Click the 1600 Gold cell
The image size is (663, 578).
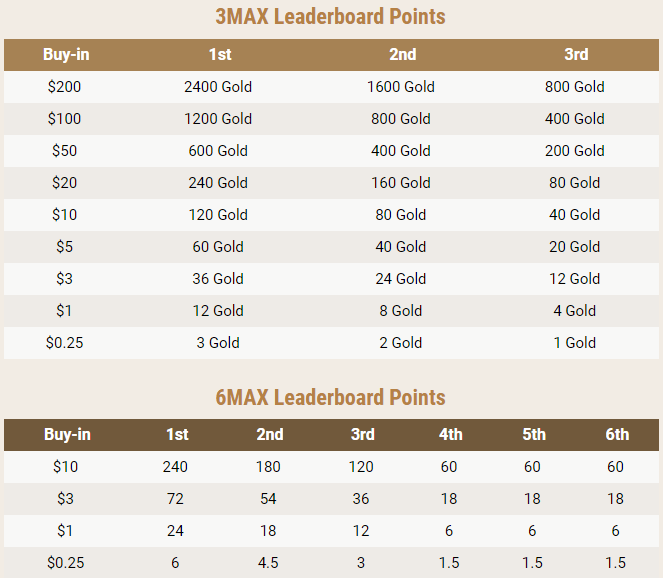[401, 87]
